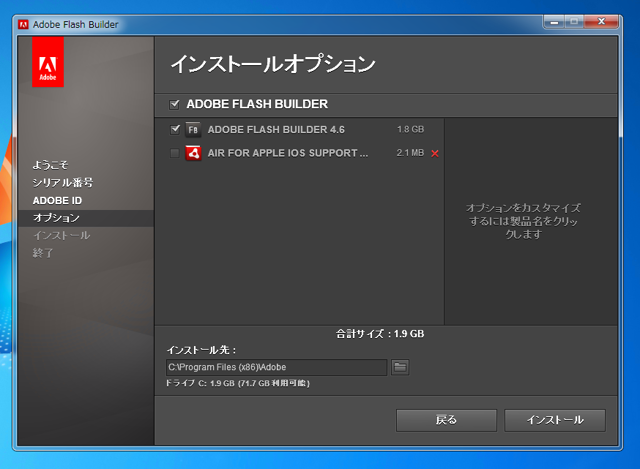The width and height of the screenshot is (640, 469).
Task: Click the オプションをカスタマイズ hint text
Action: point(523,221)
